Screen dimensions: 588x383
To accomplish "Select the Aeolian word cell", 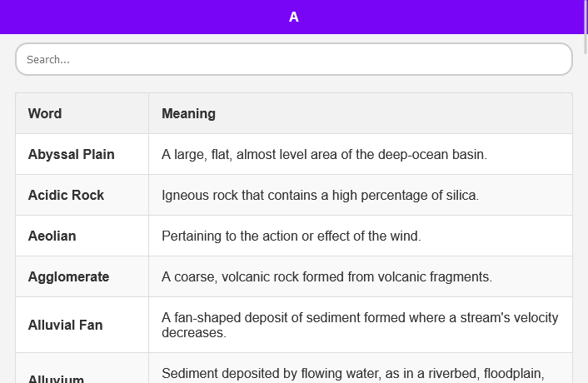I will [52, 236].
